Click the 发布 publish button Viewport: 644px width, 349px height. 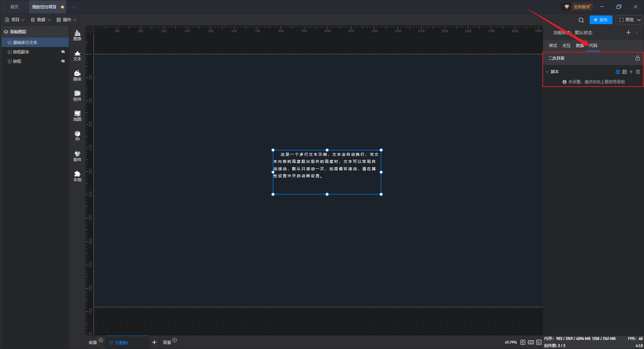[x=601, y=20]
